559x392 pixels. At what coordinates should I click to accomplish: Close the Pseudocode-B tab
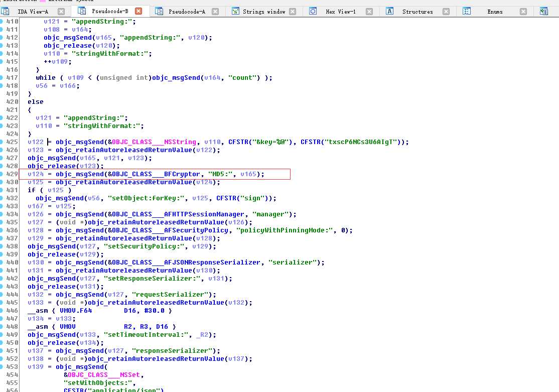click(x=138, y=11)
